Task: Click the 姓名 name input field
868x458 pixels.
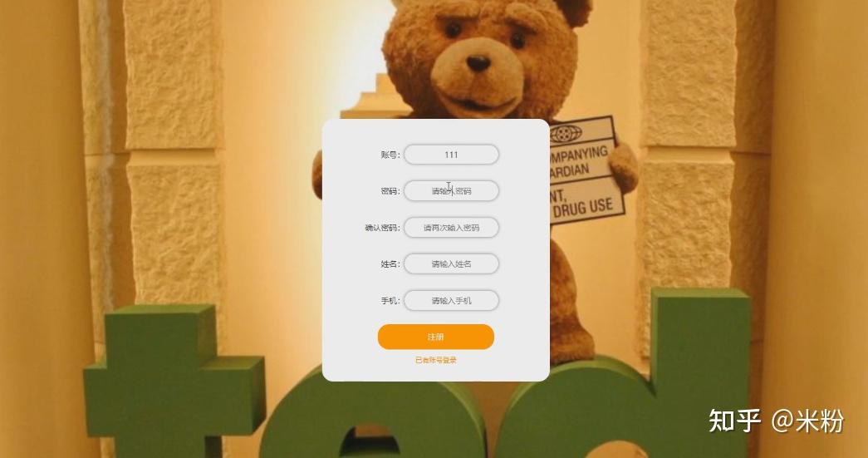Action: 451,263
